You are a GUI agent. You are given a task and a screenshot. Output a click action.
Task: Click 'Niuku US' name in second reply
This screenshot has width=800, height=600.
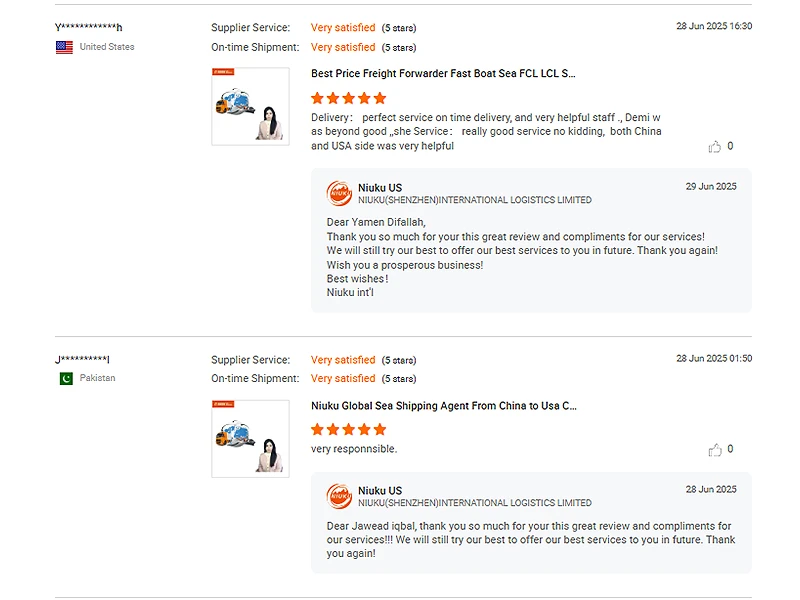click(x=380, y=490)
